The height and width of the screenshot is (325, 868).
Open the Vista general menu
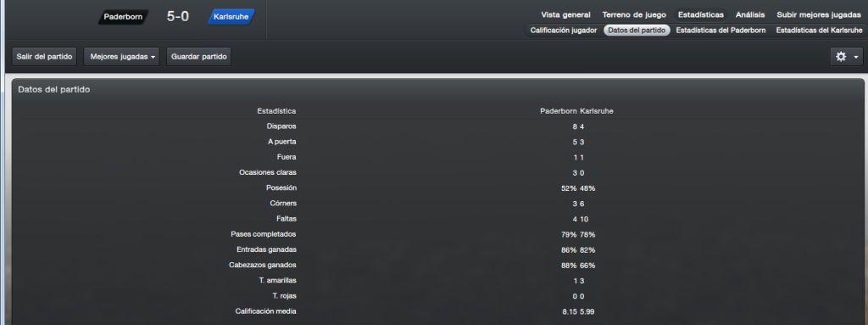(565, 15)
